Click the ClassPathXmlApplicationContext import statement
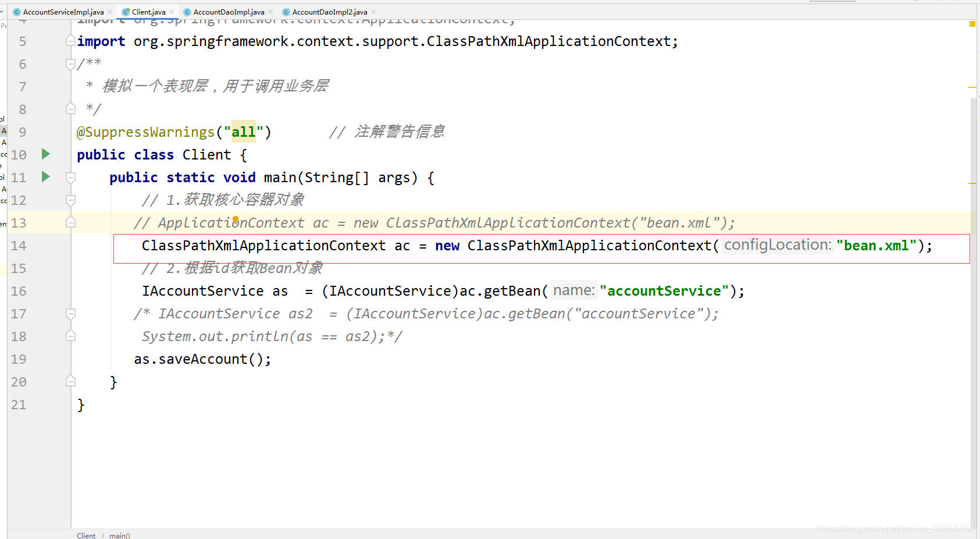Screen dimensions: 980x539 click(x=377, y=41)
